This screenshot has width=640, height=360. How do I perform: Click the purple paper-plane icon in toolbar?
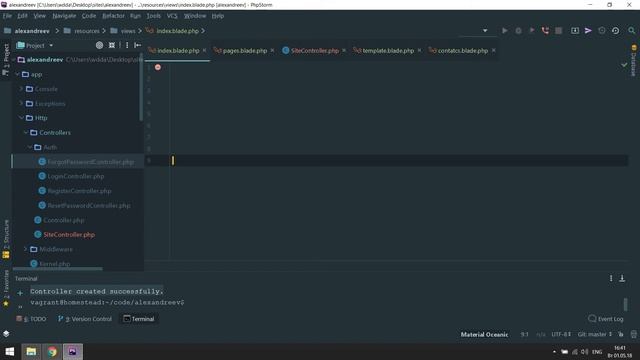click(588, 31)
